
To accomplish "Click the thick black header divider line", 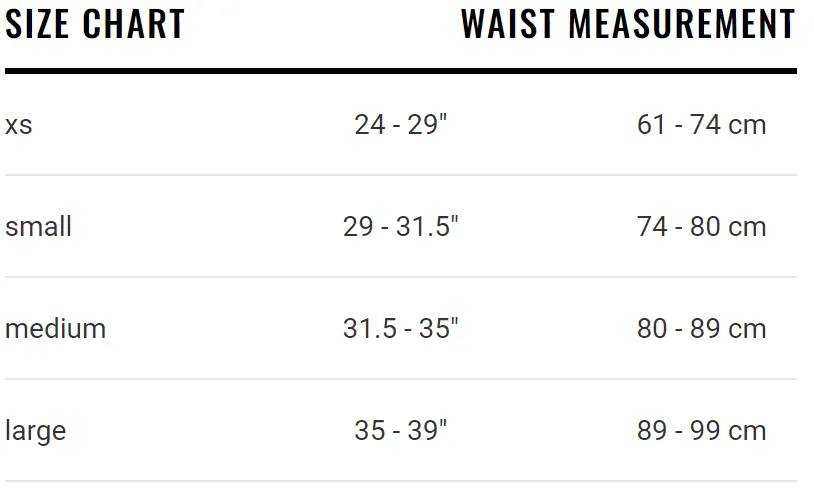I will pos(401,71).
